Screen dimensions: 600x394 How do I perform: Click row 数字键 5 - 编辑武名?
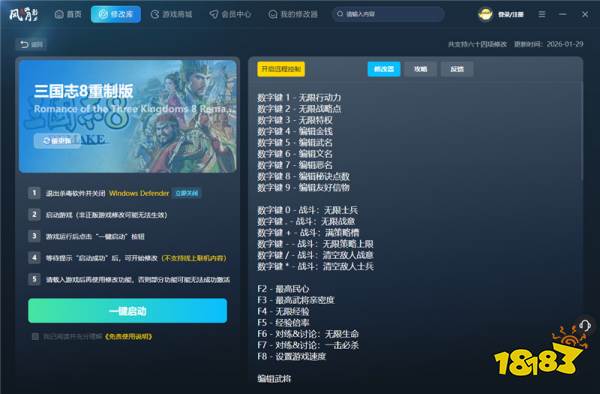click(295, 143)
